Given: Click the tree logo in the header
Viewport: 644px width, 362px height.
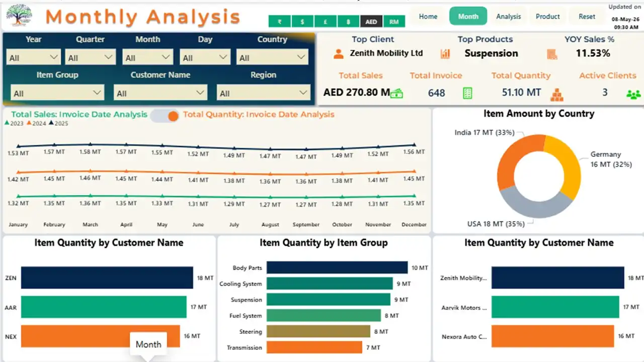Looking at the screenshot, I should tap(19, 16).
